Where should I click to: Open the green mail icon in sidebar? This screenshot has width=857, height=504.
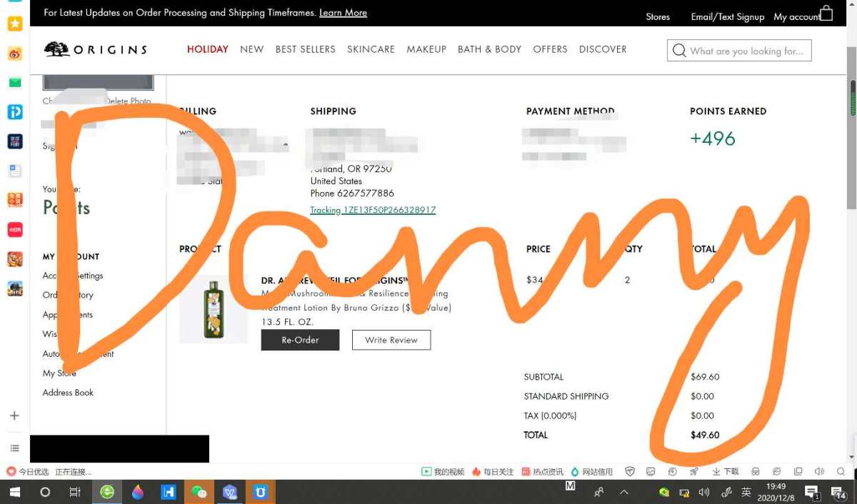(x=15, y=82)
